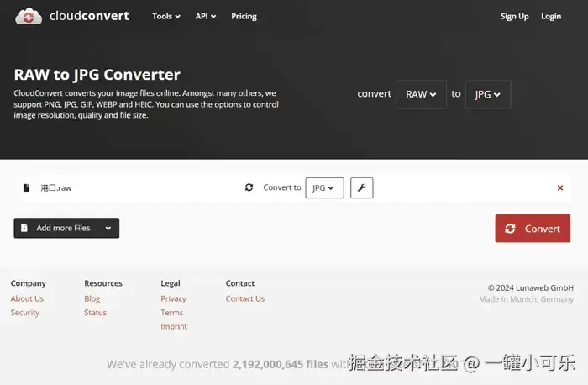Open the RAW source format dropdown
Image resolution: width=588 pixels, height=385 pixels.
(421, 94)
